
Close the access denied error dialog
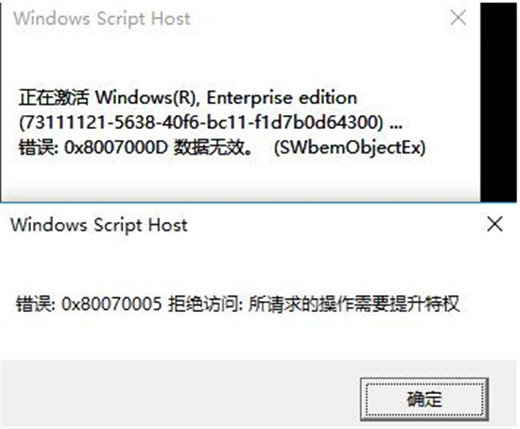point(495,224)
